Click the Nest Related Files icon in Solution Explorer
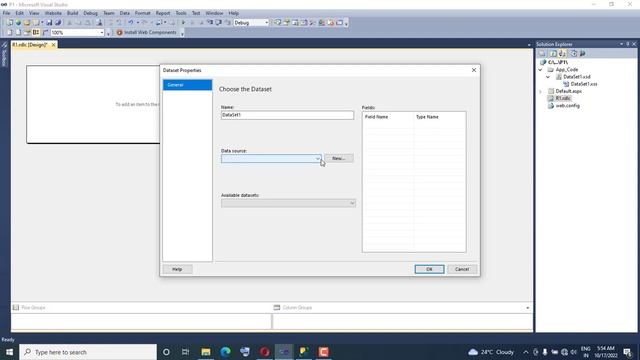The width and height of the screenshot is (640, 360). (x=562, y=53)
